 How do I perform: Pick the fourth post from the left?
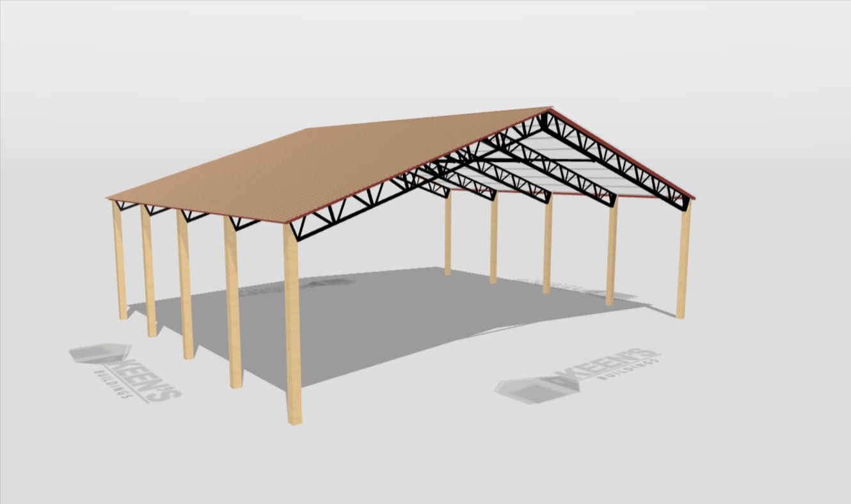[x=233, y=307]
